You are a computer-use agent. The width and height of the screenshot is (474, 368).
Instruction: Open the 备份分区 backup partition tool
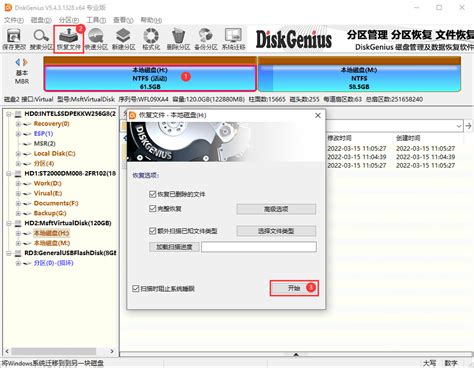pos(206,39)
